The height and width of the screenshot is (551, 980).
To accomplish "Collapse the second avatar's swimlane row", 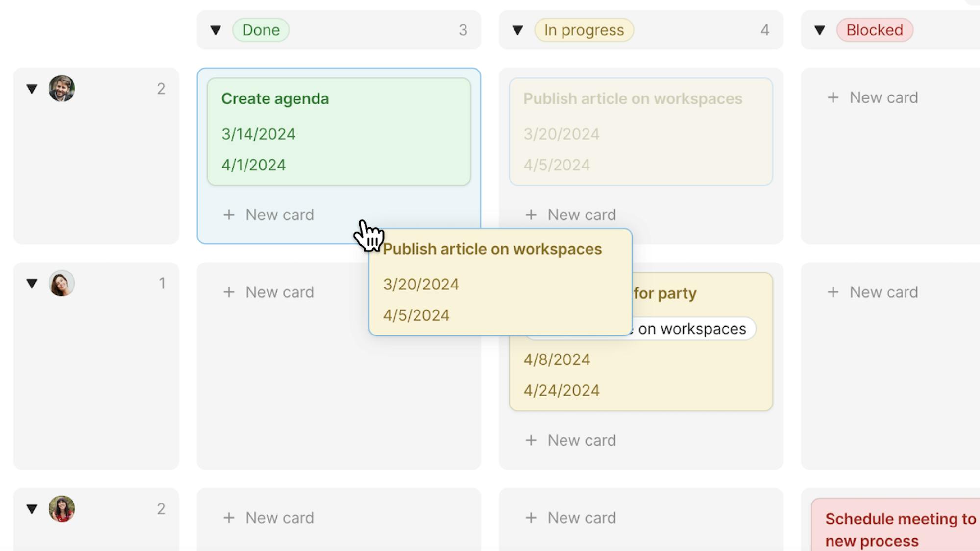I will (32, 284).
